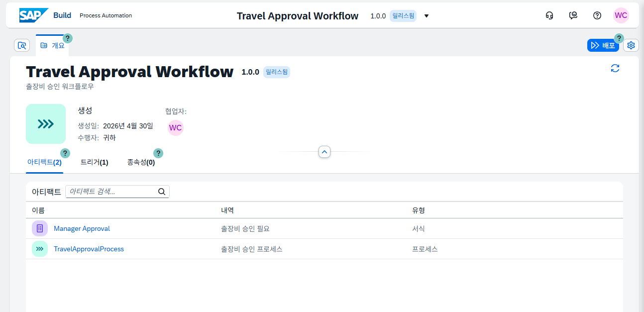The image size is (644, 312).
Task: Click the 서식 type cell
Action: tap(419, 229)
